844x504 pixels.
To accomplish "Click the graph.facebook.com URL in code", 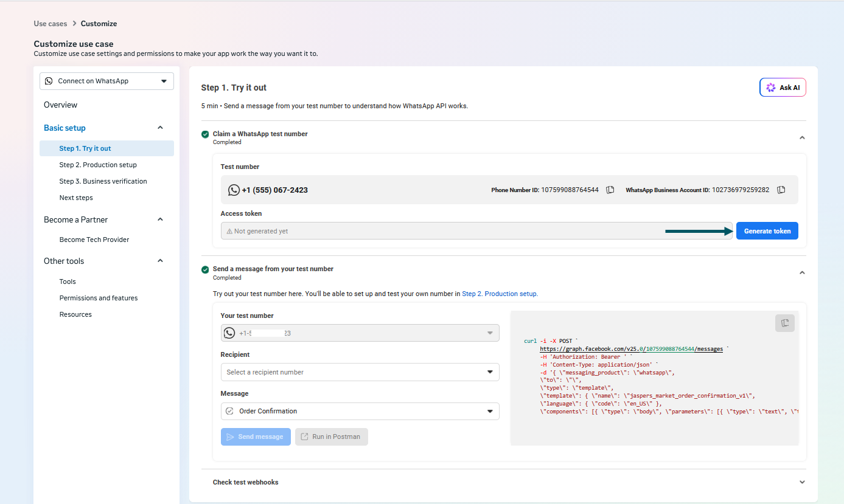I will click(631, 349).
